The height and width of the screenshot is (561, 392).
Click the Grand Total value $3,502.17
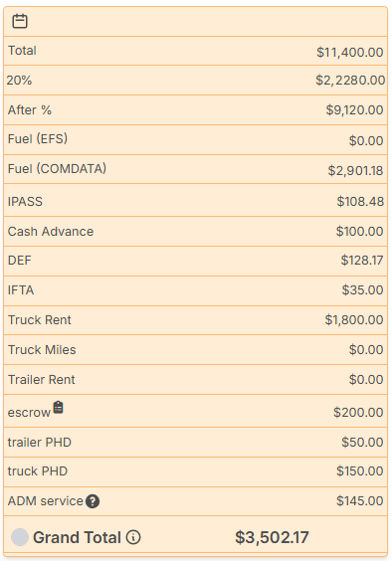(272, 537)
